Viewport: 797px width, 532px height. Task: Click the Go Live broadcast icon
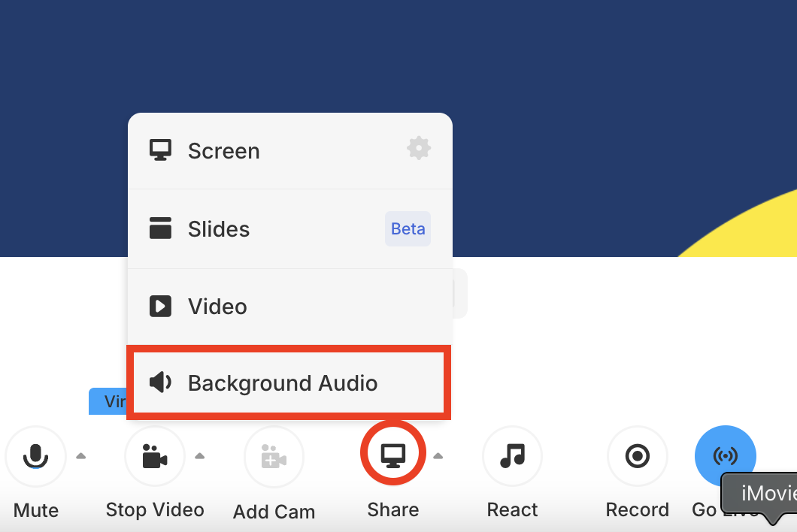click(725, 456)
